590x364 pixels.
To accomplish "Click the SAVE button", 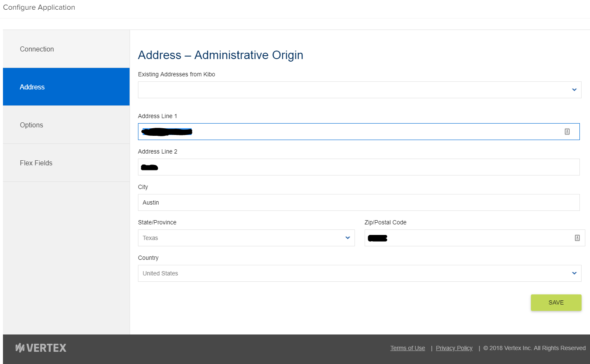I will click(556, 302).
